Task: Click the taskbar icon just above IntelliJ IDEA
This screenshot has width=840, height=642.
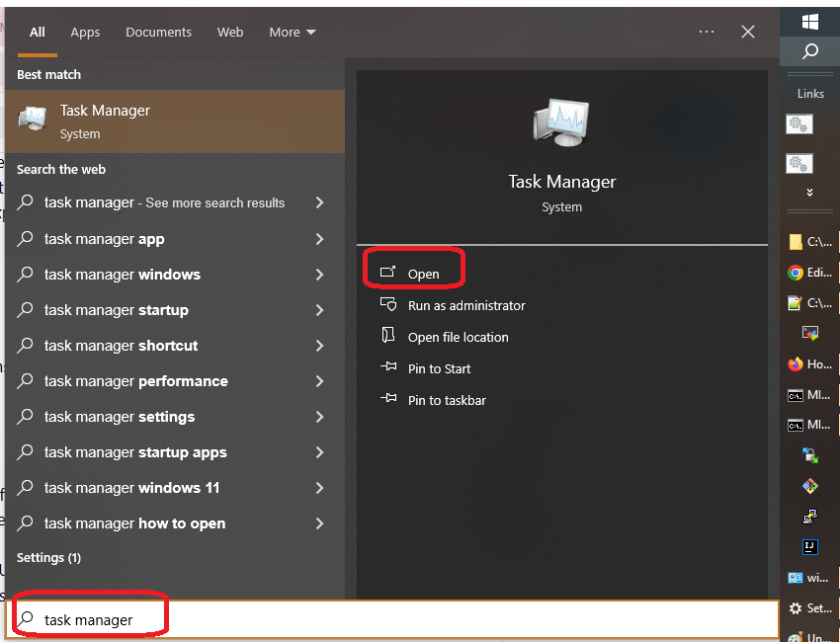Action: (810, 517)
